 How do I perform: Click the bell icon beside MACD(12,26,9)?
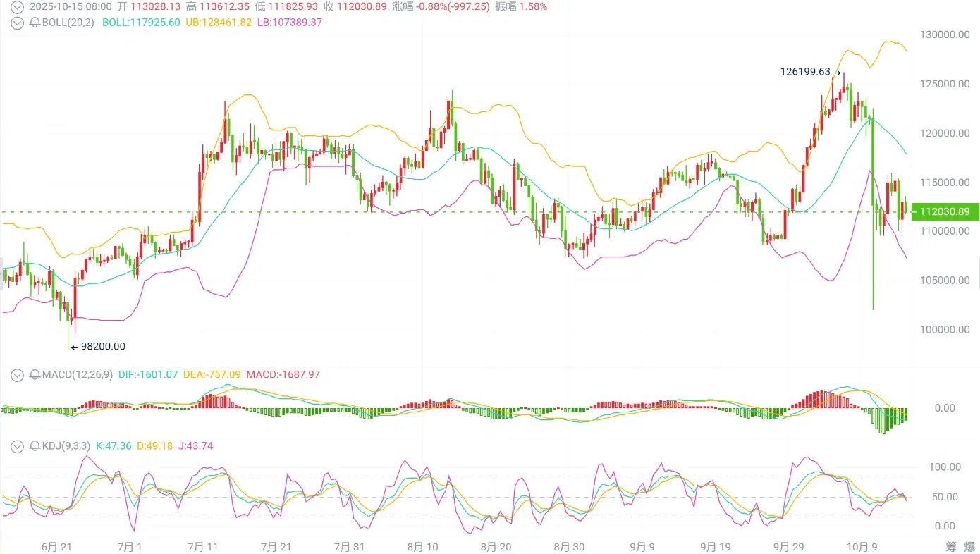click(35, 375)
